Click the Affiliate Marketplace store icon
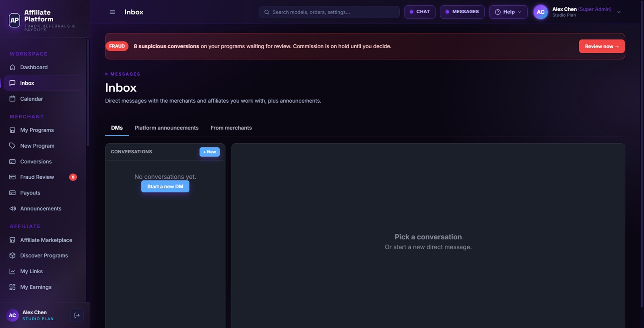Image resolution: width=644 pixels, height=328 pixels. point(12,240)
